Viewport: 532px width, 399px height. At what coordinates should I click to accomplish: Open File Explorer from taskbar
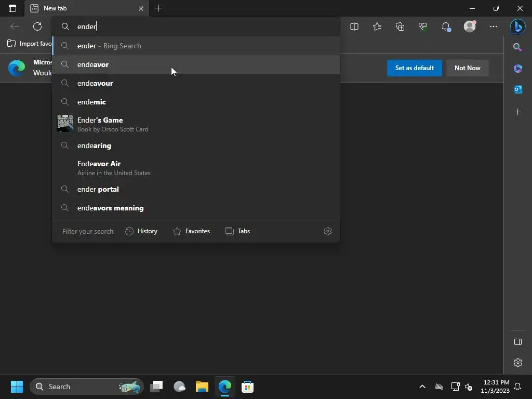click(x=202, y=387)
